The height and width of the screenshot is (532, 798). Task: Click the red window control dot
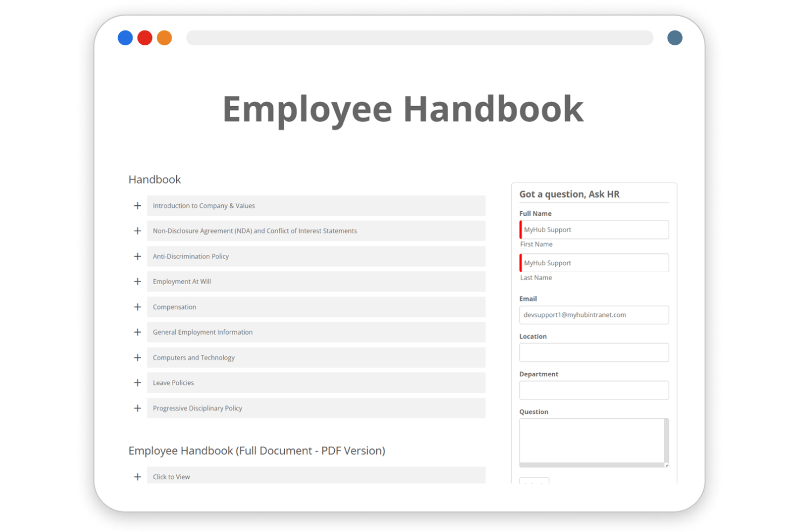[145, 38]
